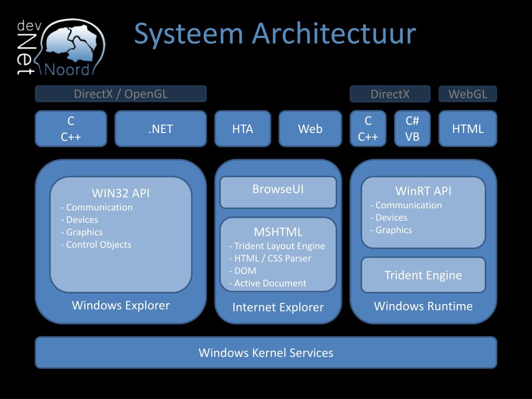Click the C# VB box
This screenshot has width=532, height=399.
[412, 129]
